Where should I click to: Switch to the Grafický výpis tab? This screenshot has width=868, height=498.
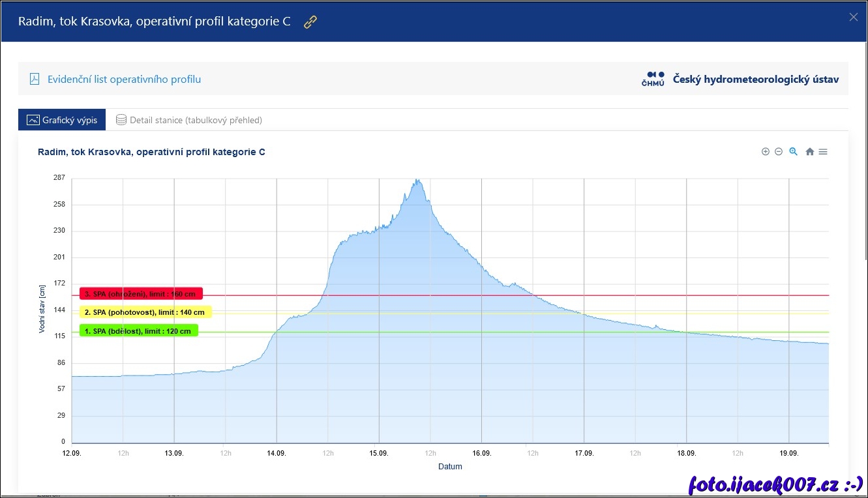coord(62,120)
